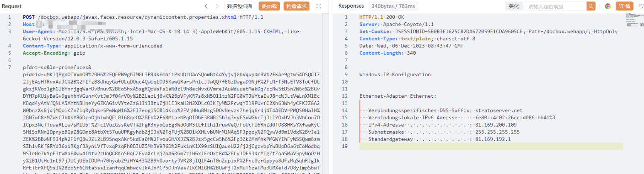Click the orange search magnifier icon

pyautogui.click(x=591, y=6)
